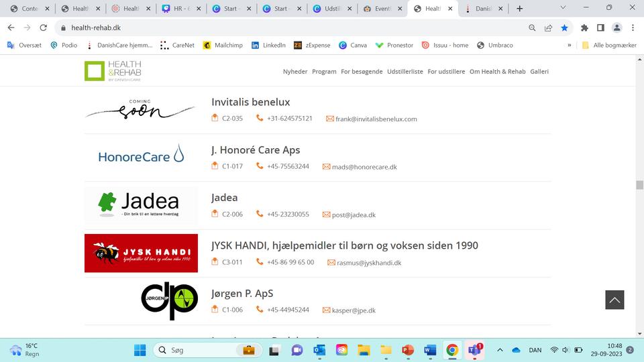
Task: Open the Galleri menu item
Action: tap(539, 72)
